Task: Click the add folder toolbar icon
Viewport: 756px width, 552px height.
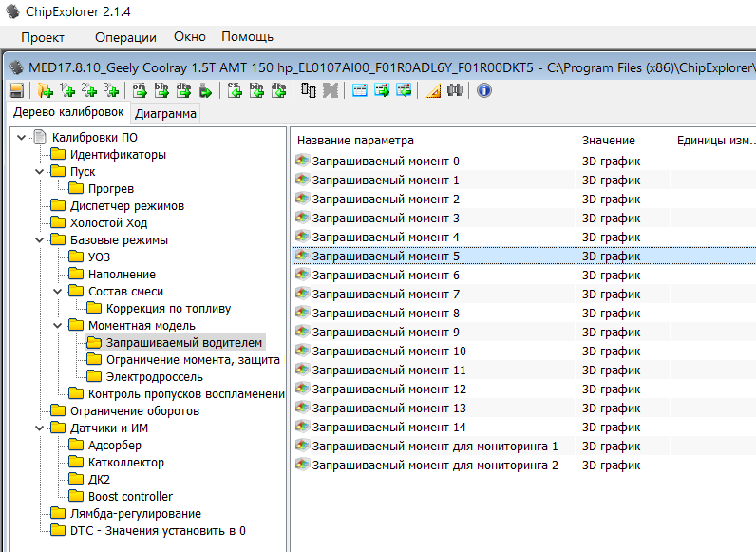Action: tap(44, 90)
